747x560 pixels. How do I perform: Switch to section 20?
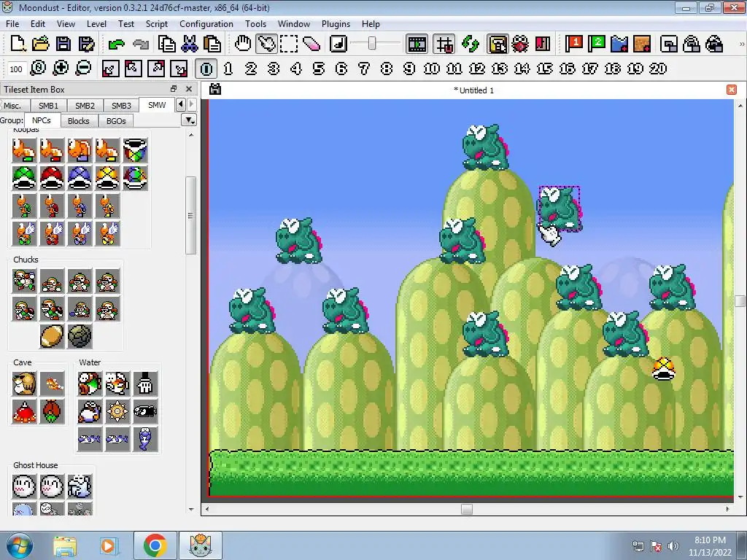pos(658,69)
